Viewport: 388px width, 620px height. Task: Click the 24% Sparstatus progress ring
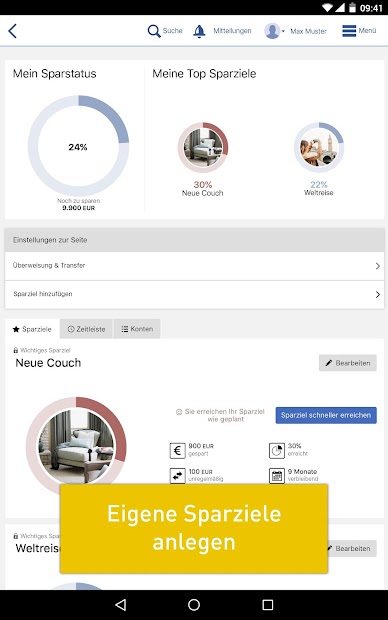[78, 146]
